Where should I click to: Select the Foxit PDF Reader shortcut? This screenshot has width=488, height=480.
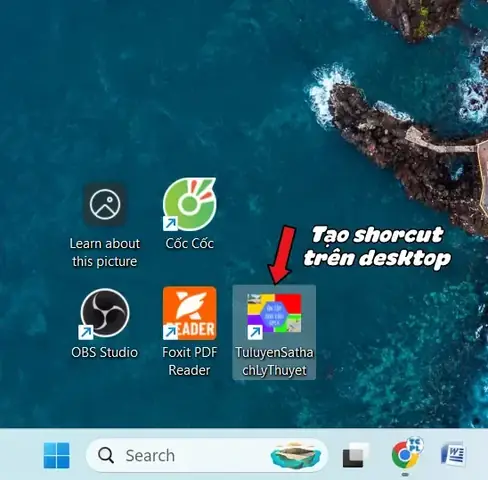click(x=190, y=313)
